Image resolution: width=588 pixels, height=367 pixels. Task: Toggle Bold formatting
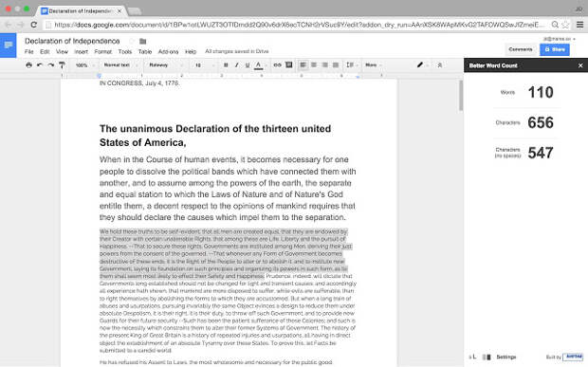click(x=226, y=65)
